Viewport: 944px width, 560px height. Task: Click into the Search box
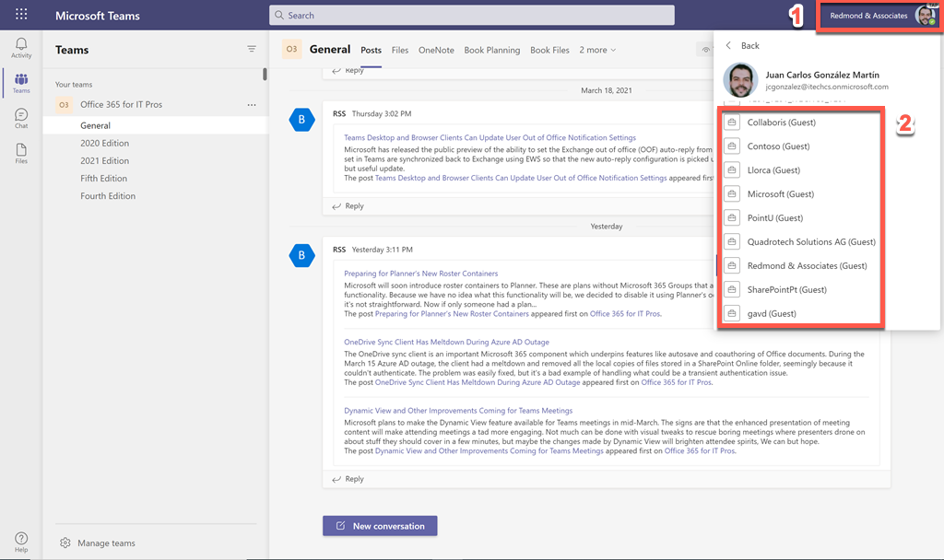(471, 15)
